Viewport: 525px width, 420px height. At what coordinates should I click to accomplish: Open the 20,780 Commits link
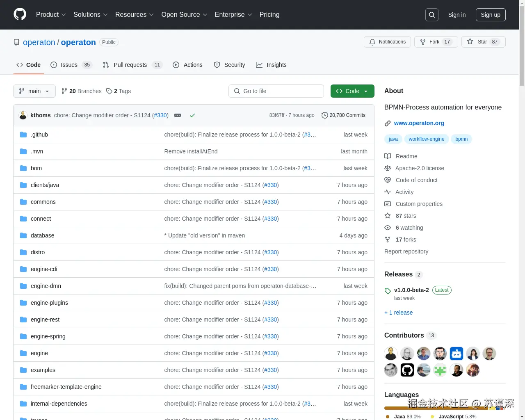[344, 115]
